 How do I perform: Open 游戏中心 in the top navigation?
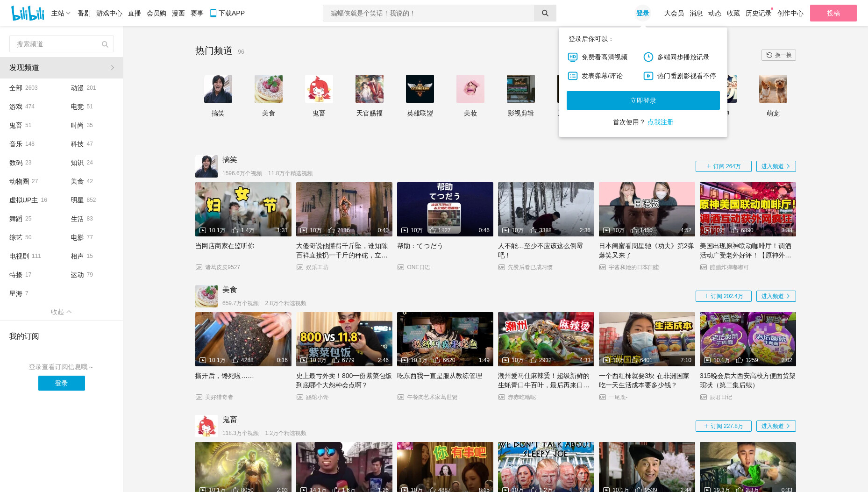tap(109, 13)
